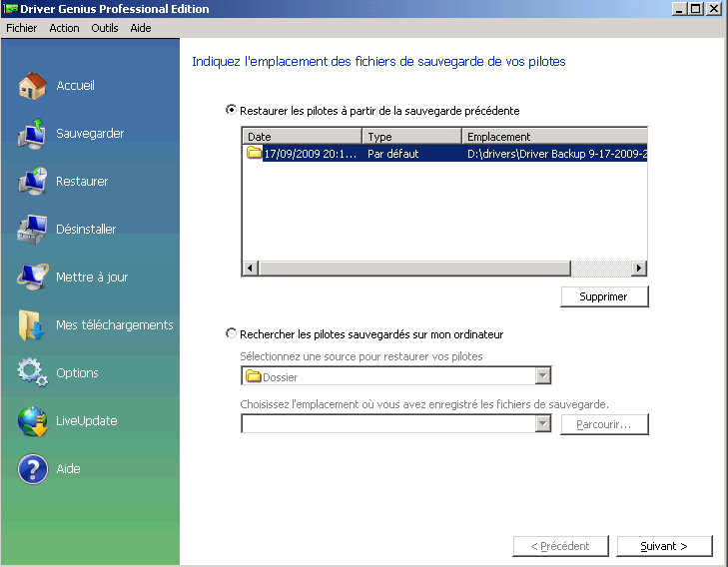Click the LiveUpdate globe icon
728x567 pixels.
click(33, 421)
